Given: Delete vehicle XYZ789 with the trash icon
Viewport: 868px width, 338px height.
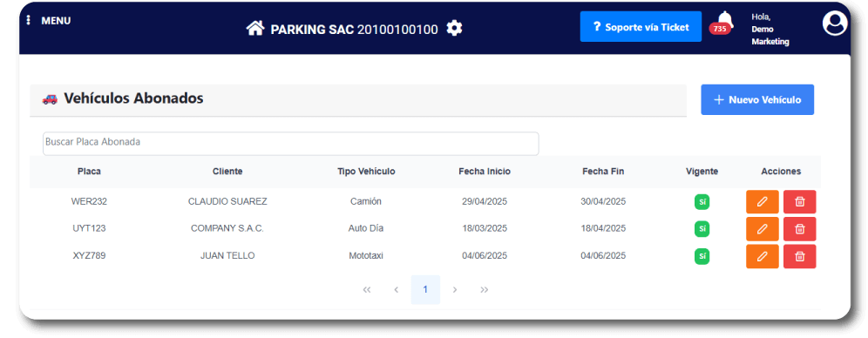Looking at the screenshot, I should coord(799,256).
